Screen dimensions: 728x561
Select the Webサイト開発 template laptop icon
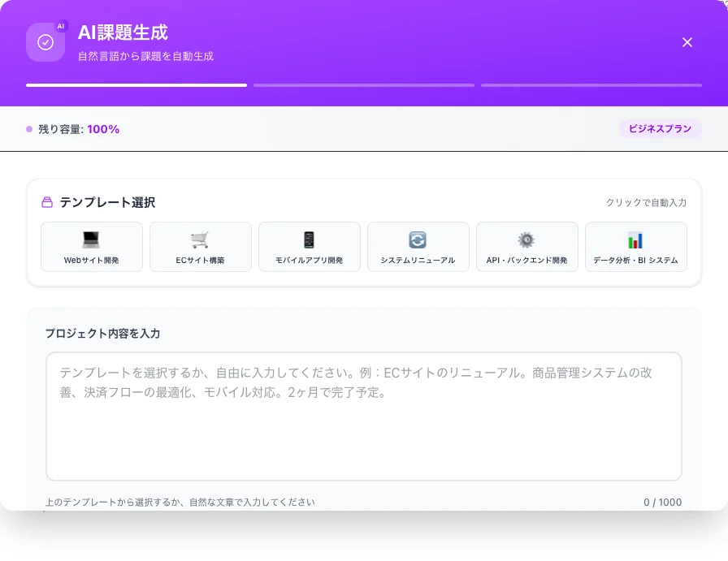91,239
